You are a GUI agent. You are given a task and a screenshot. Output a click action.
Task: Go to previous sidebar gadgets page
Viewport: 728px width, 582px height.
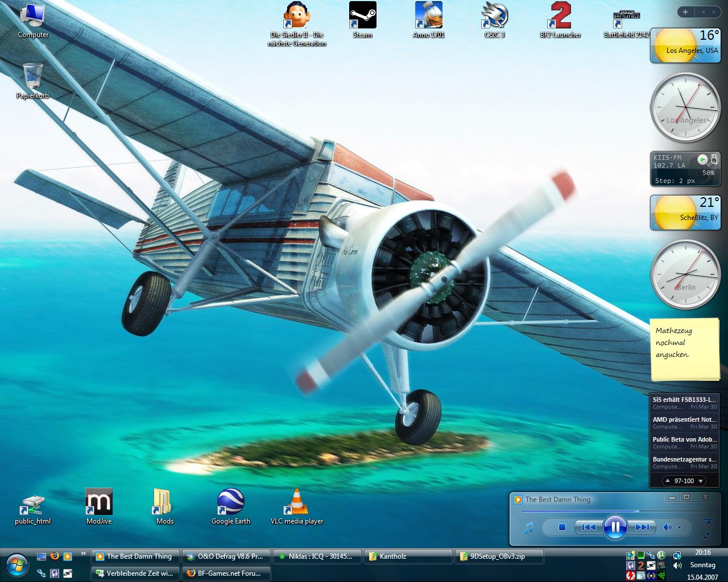tap(702, 11)
